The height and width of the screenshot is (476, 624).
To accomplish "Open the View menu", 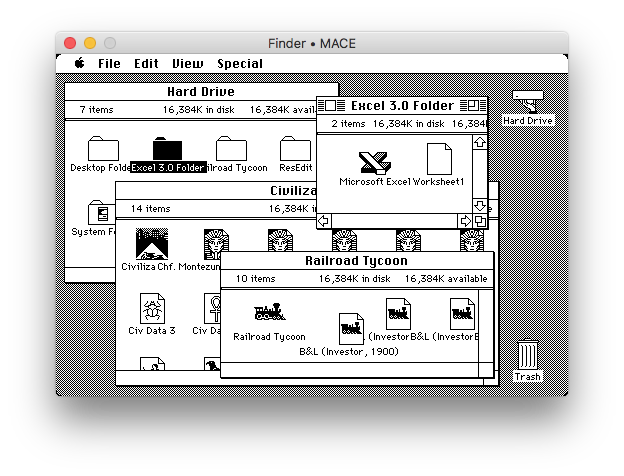I will [x=187, y=64].
